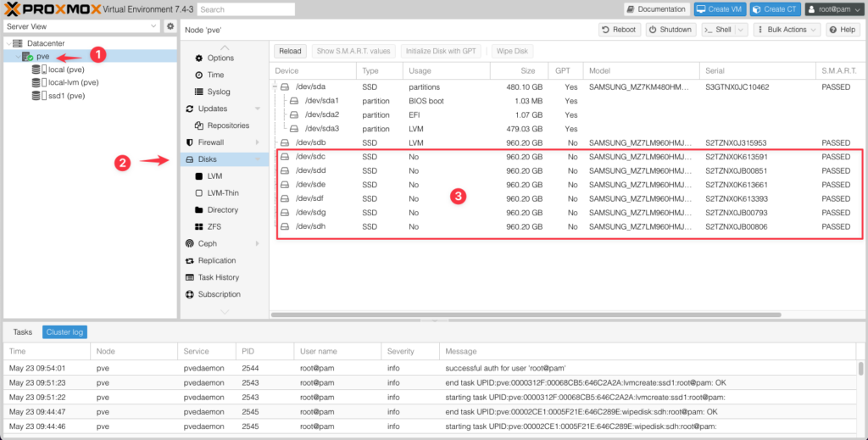Expand the Ceph submenu arrow
868x440 pixels.
tap(258, 243)
